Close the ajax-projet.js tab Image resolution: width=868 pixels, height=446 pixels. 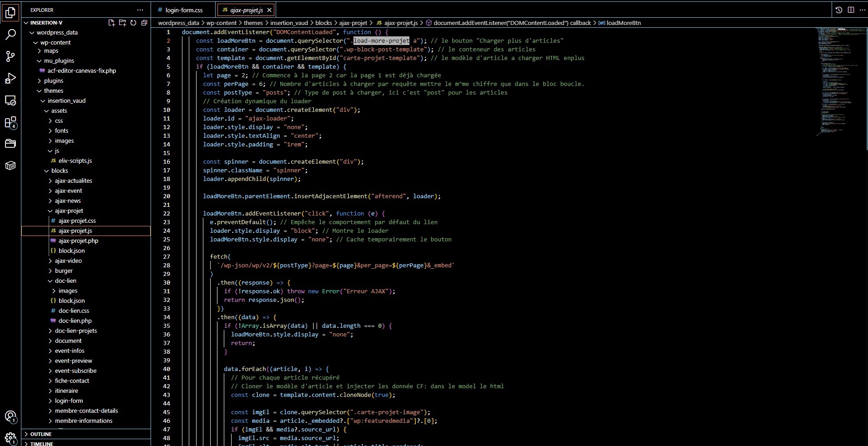[x=269, y=10]
